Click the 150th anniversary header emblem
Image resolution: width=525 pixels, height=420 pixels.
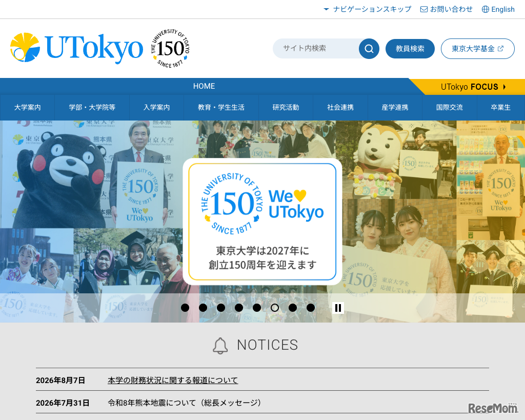170,48
